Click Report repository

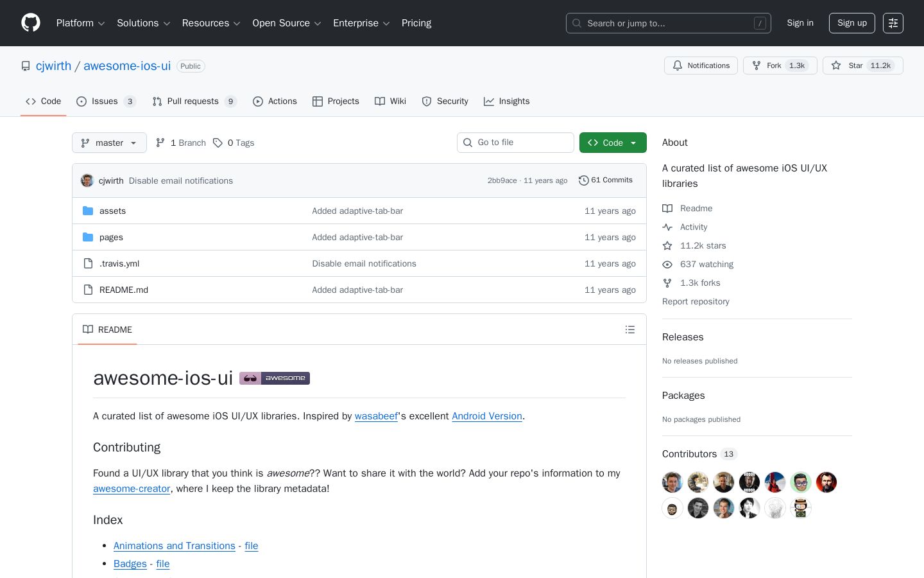point(696,301)
